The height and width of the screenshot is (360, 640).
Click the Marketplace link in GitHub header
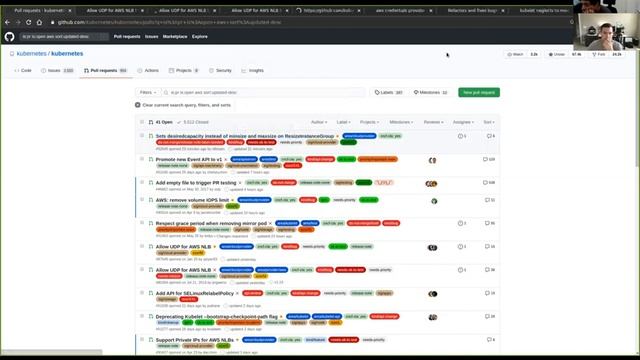point(175,37)
